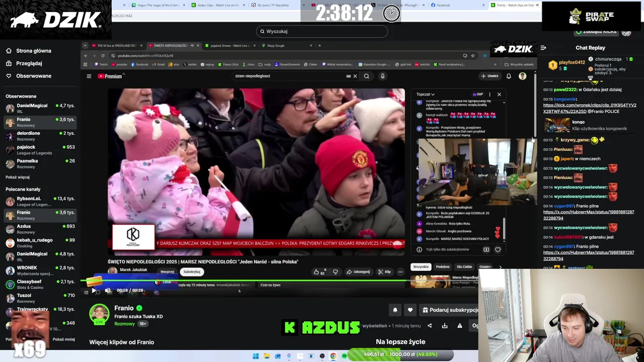Create clip with Klip scissors
644x362 pixels.
tap(384, 272)
